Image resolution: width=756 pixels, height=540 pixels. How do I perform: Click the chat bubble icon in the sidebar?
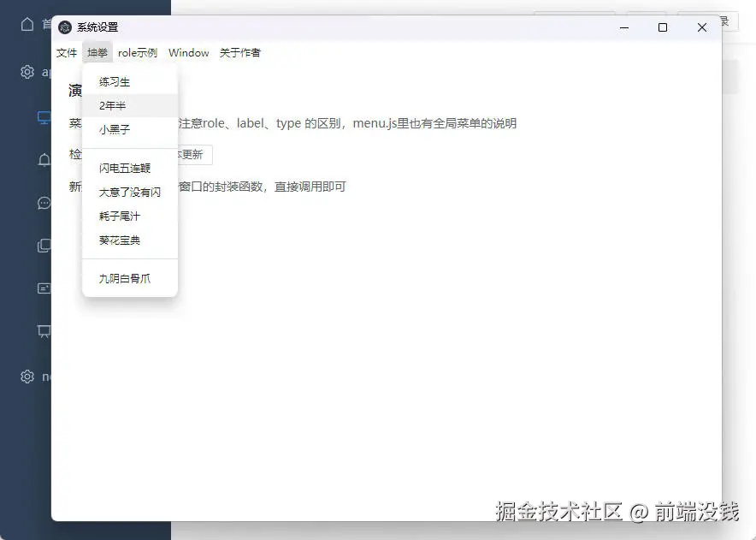click(x=44, y=203)
